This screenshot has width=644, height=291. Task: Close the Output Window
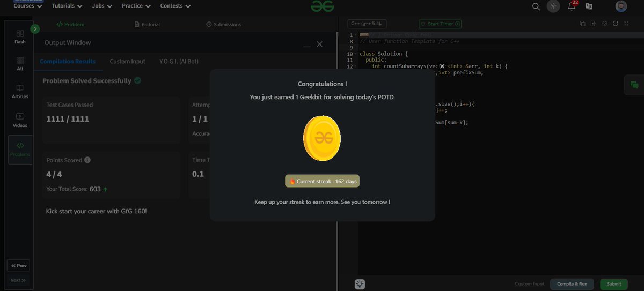click(x=320, y=44)
